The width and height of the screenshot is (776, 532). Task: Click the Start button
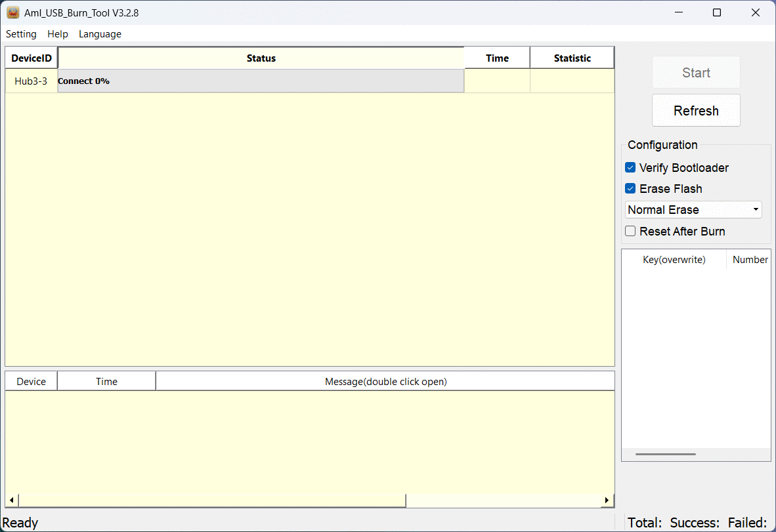[x=696, y=73]
